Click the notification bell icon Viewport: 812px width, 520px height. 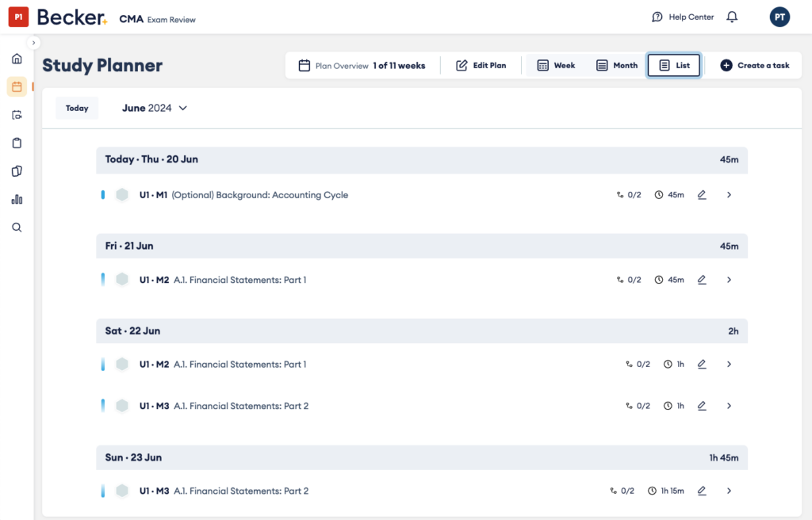(731, 16)
